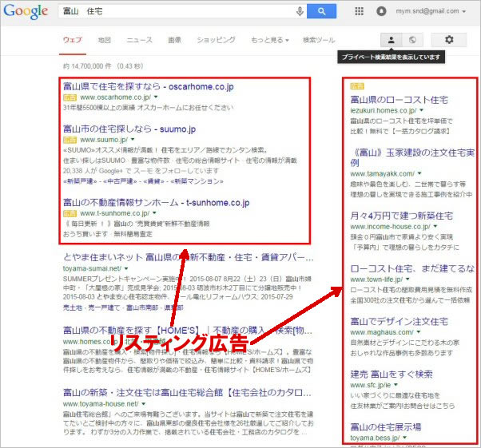The width and height of the screenshot is (481, 448).
Task: Open ad 富山県で住宅を探すなら oscarhome.co.jp
Action: 148,86
